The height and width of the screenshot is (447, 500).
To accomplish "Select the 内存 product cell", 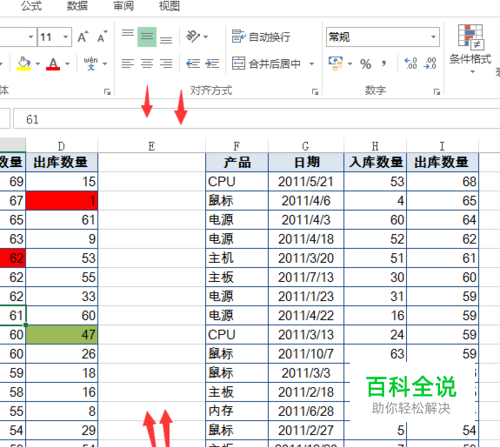I will (237, 411).
